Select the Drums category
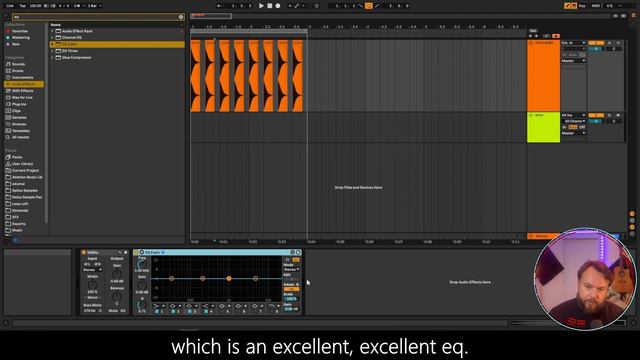Viewport: 640px width, 360px height. pos(18,71)
